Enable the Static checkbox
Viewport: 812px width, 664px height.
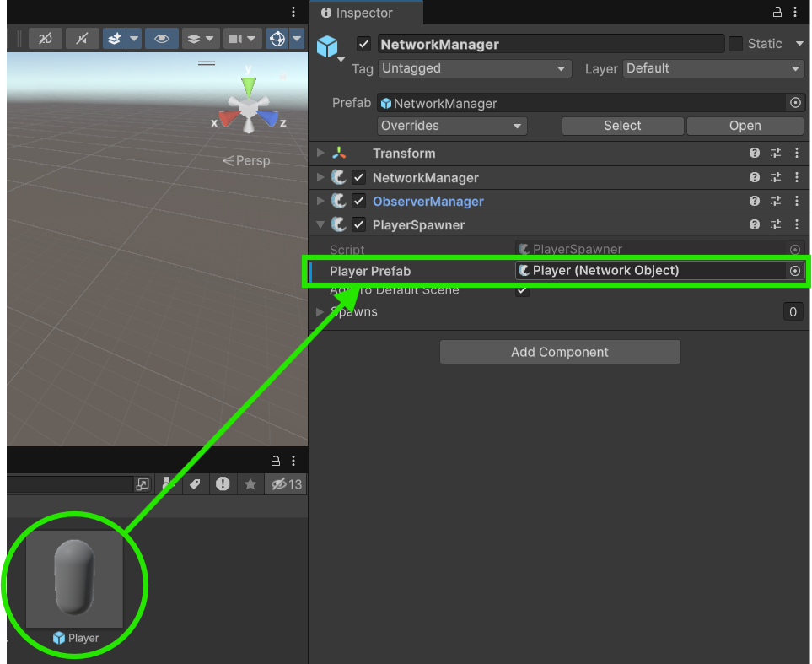[735, 44]
